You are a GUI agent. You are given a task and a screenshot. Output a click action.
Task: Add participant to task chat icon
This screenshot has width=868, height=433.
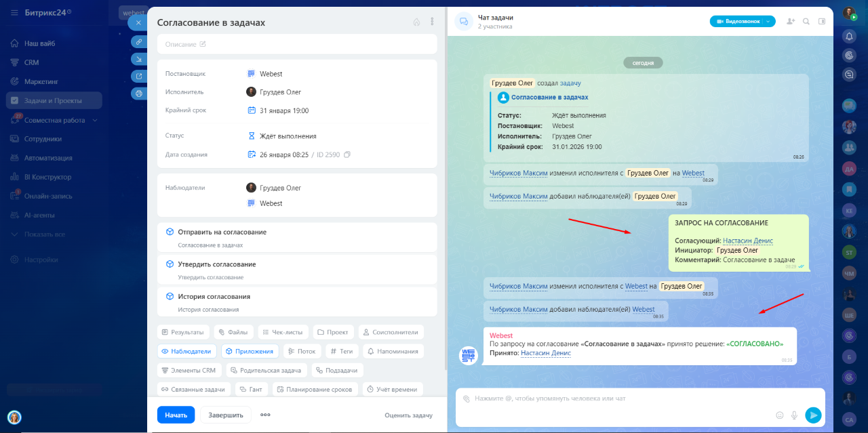click(791, 21)
